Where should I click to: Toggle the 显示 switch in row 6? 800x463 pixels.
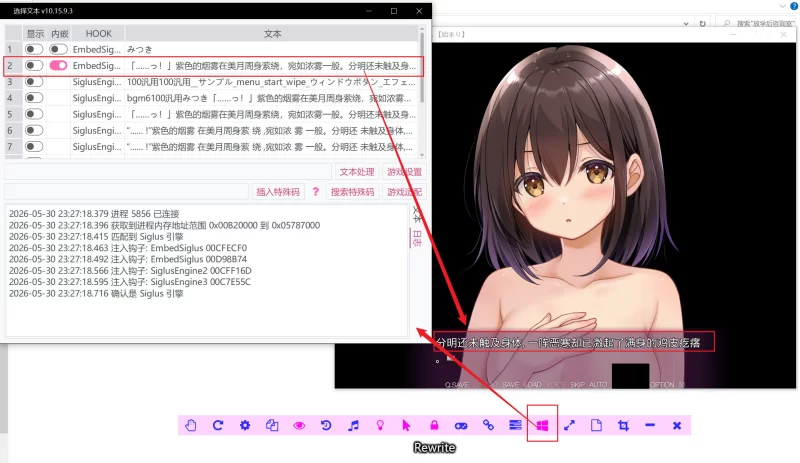(34, 131)
